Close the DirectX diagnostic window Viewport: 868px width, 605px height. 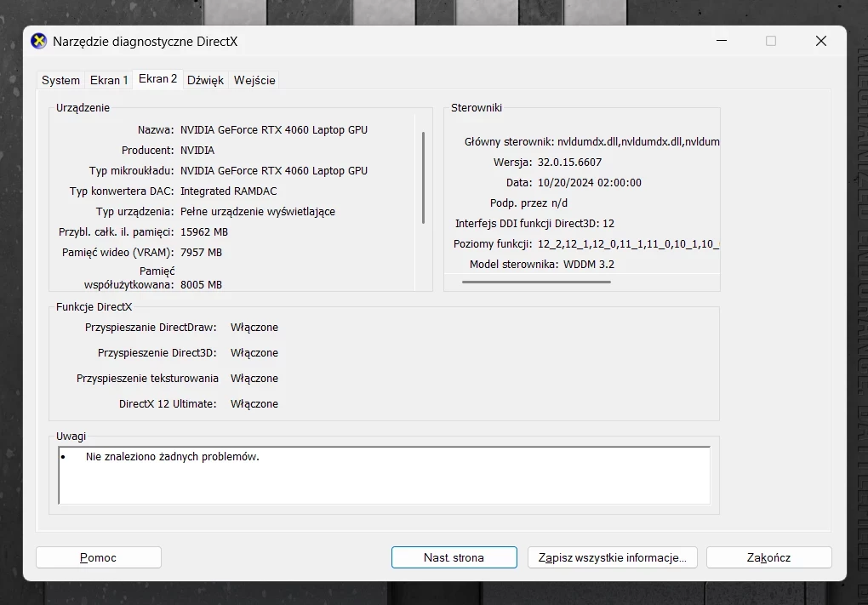[x=821, y=41]
